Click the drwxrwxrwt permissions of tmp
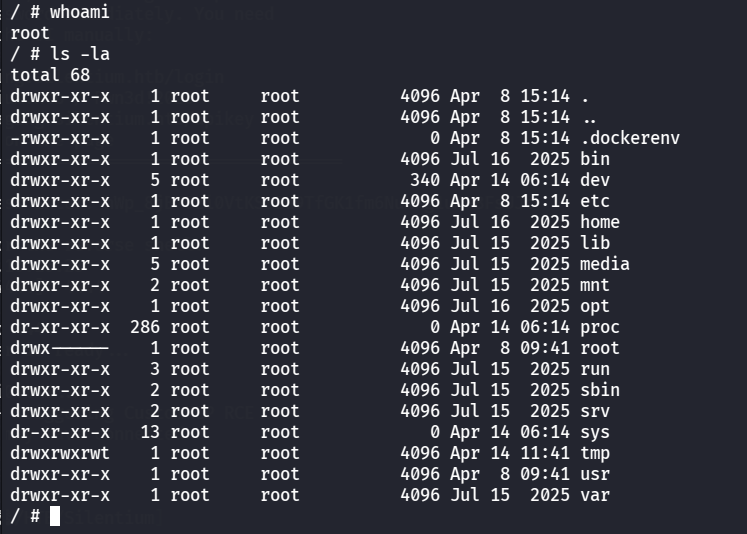Image resolution: width=747 pixels, height=534 pixels. (60, 453)
